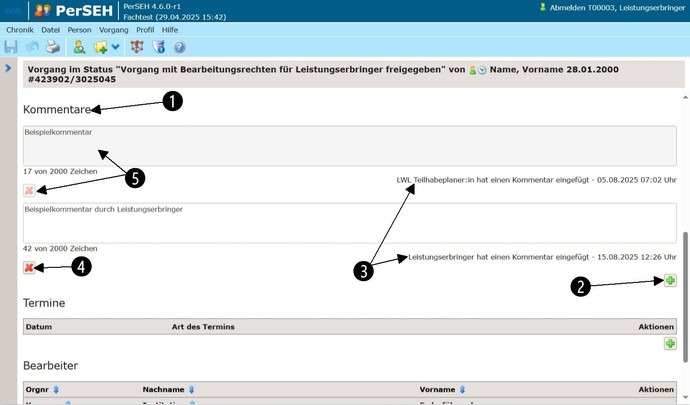Click the Beispielkommentar text field
The image size is (690, 405).
click(350, 146)
